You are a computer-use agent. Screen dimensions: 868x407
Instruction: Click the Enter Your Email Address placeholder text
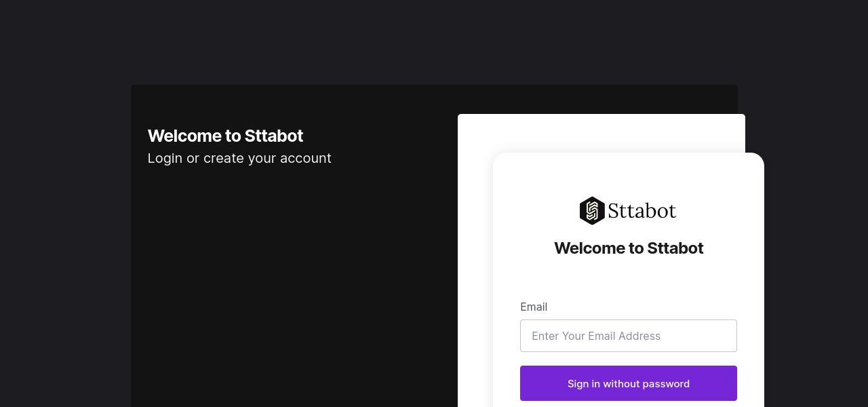(596, 336)
